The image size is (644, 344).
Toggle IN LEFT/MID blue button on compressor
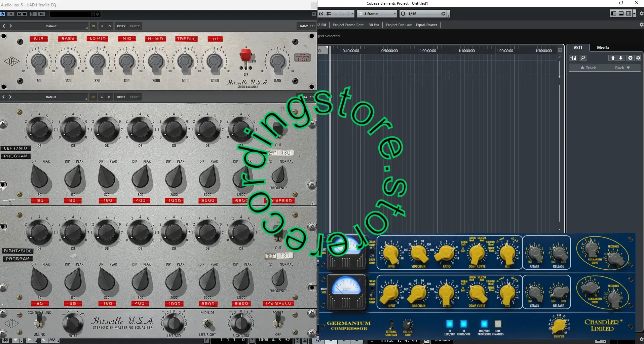coord(450,324)
